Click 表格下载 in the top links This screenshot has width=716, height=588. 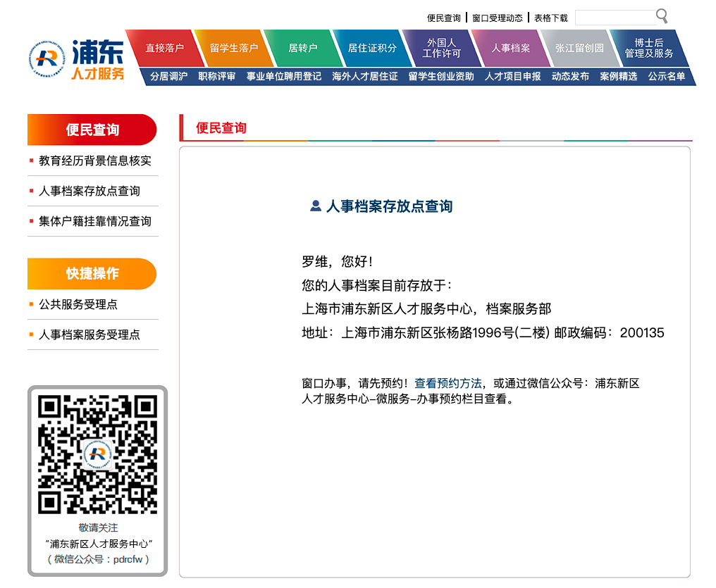550,18
